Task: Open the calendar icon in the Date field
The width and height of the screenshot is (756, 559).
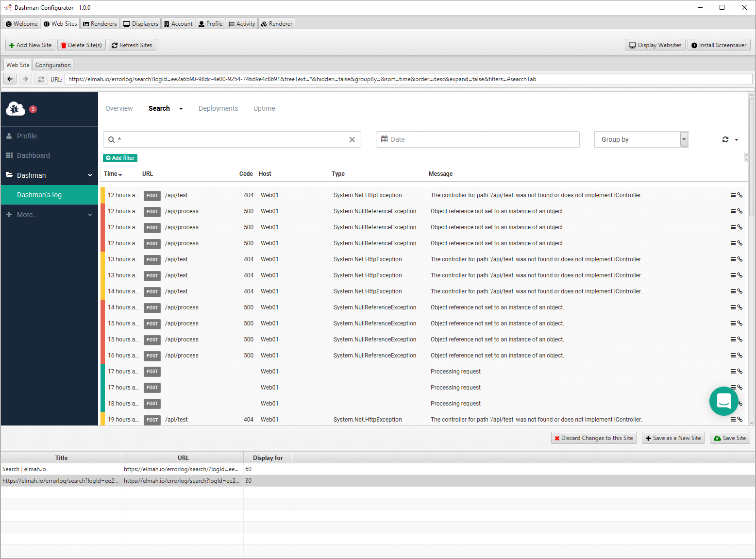Action: [x=385, y=139]
